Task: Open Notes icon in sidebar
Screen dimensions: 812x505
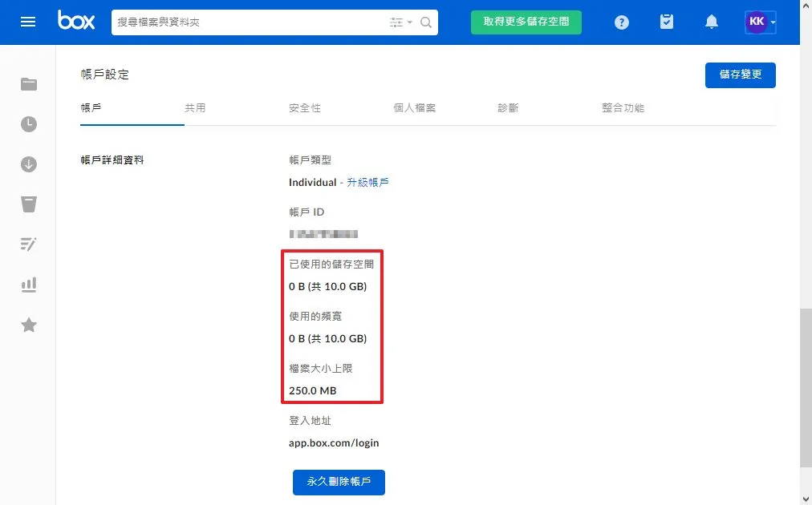Action: (x=28, y=244)
